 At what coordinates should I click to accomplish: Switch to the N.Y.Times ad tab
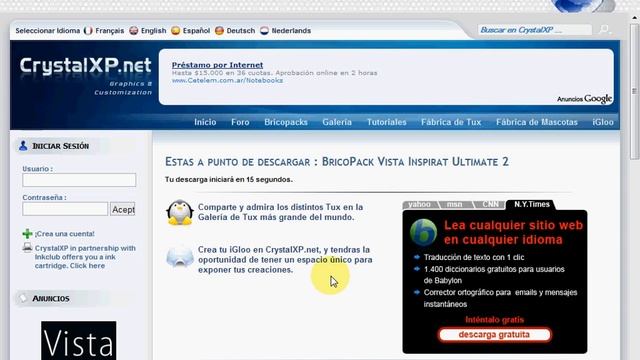point(531,204)
